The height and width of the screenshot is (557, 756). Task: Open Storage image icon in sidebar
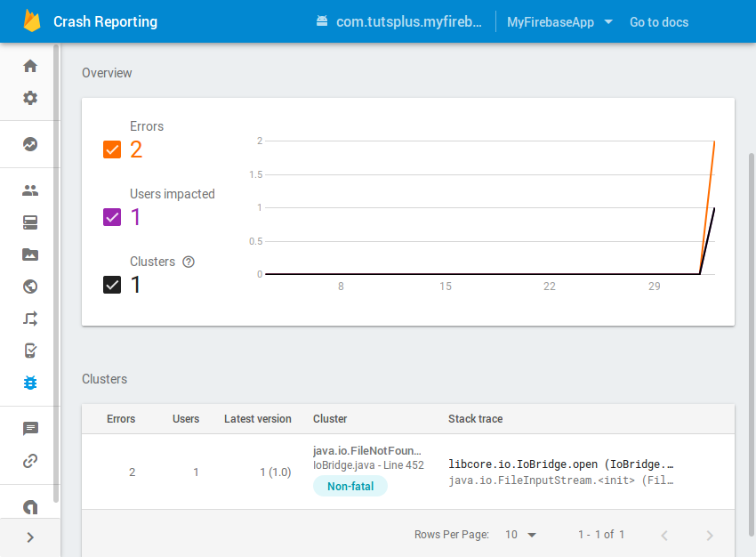pyautogui.click(x=30, y=254)
